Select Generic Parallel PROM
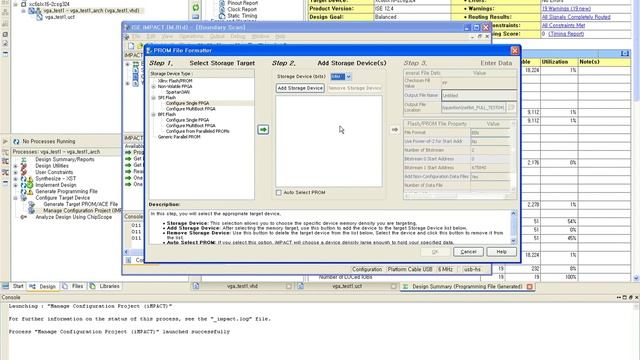This screenshot has width=640, height=360. click(179, 137)
